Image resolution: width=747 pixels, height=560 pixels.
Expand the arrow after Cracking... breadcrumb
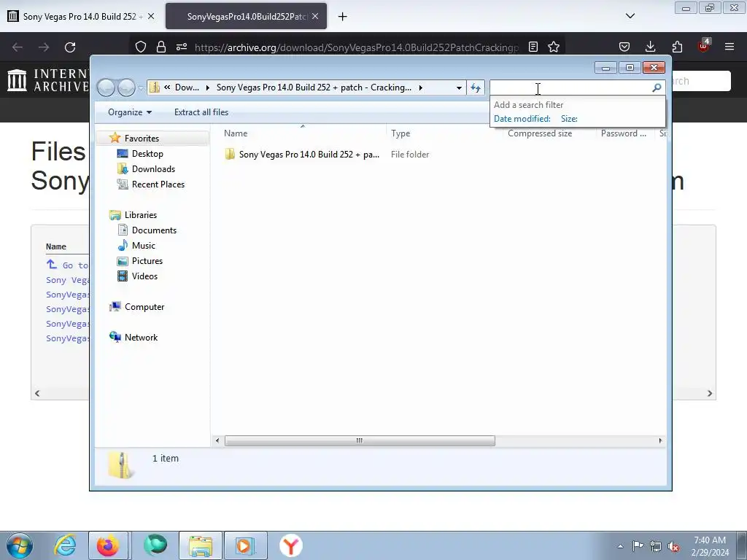pos(420,87)
